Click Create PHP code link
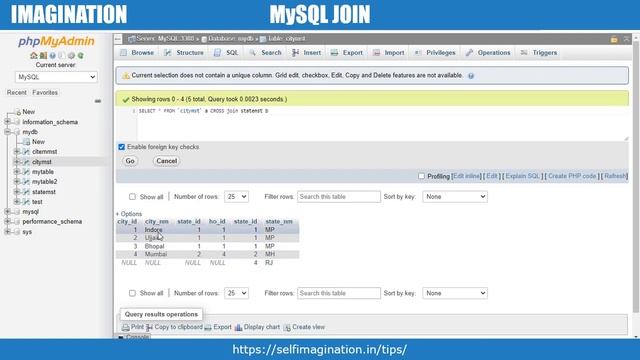 point(572,176)
